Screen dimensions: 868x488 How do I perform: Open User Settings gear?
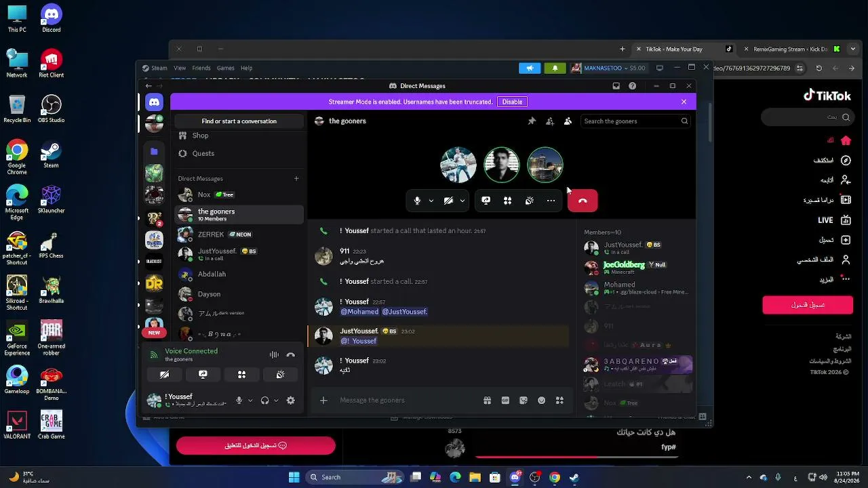click(x=290, y=401)
